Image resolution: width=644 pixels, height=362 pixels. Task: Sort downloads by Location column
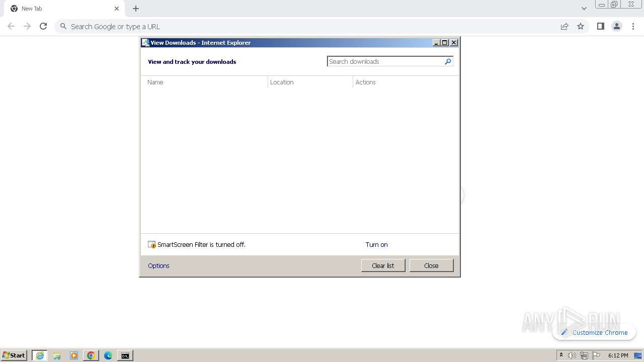[x=310, y=82]
